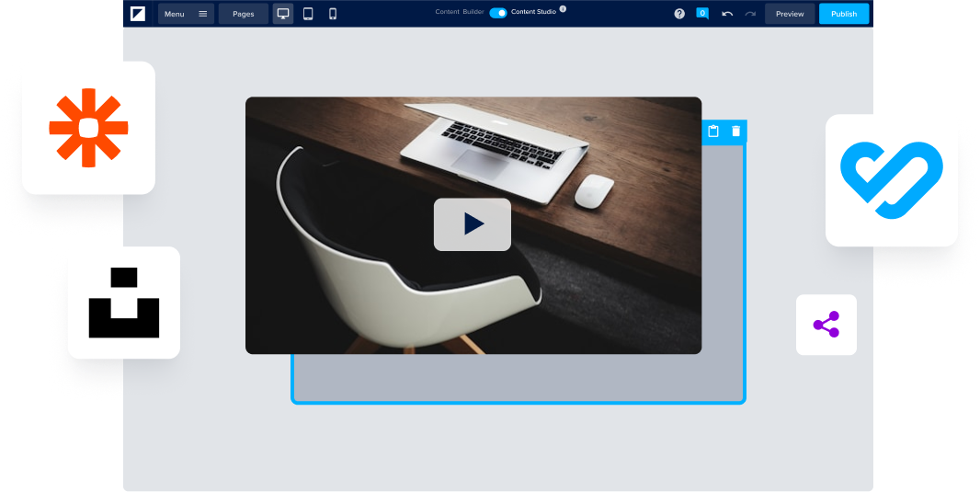Screen dimensions: 980x492
Task: Publish the site
Action: tap(843, 14)
